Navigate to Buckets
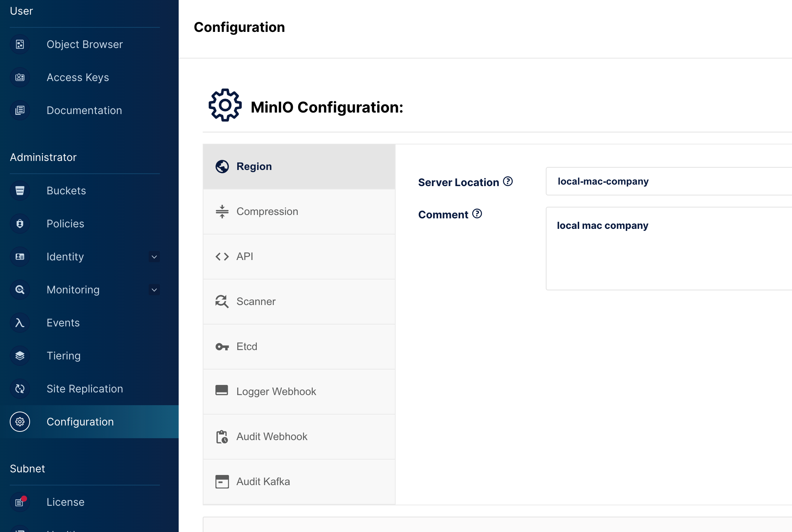The height and width of the screenshot is (532, 792). [x=89, y=191]
